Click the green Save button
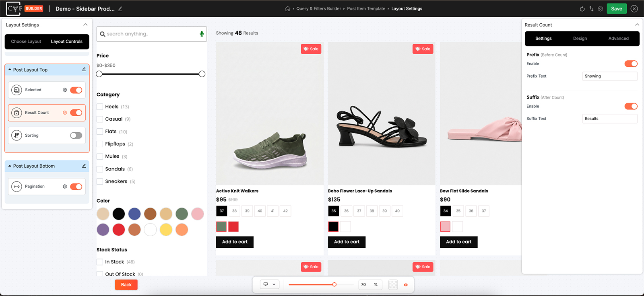The width and height of the screenshot is (644, 296). tap(617, 9)
